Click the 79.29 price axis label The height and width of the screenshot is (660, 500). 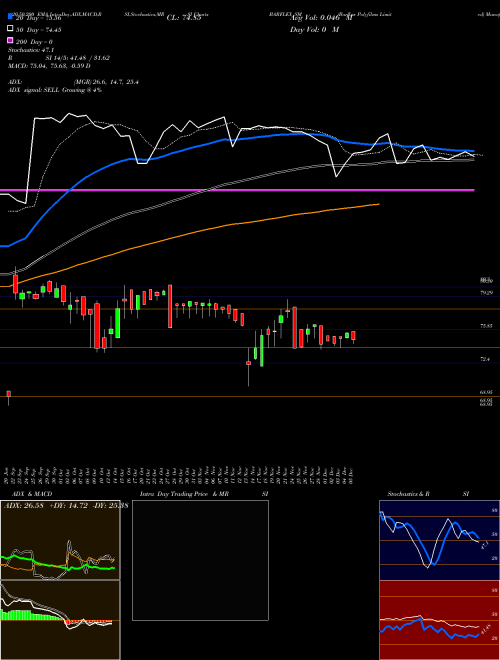[x=487, y=293]
